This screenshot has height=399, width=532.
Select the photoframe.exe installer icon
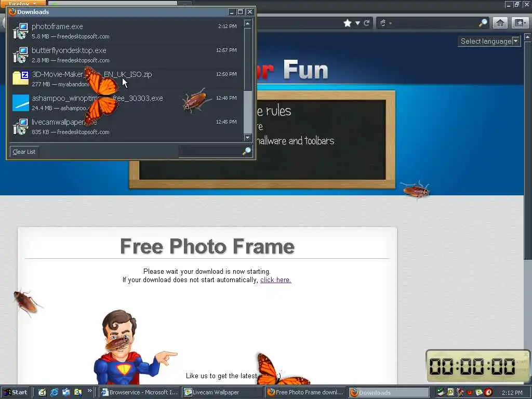[x=21, y=31]
